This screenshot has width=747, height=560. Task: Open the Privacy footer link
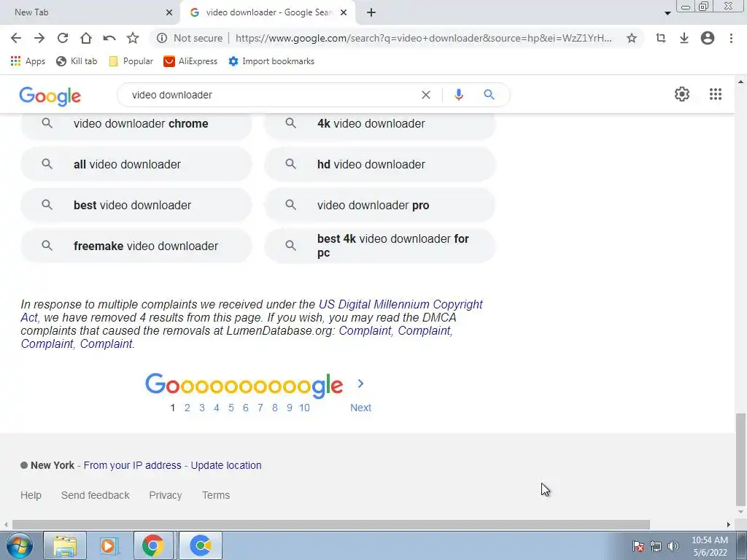pos(166,495)
